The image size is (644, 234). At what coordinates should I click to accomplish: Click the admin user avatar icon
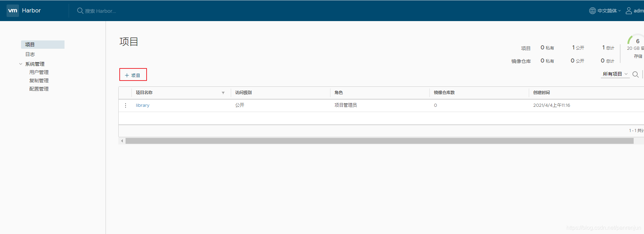click(x=629, y=11)
